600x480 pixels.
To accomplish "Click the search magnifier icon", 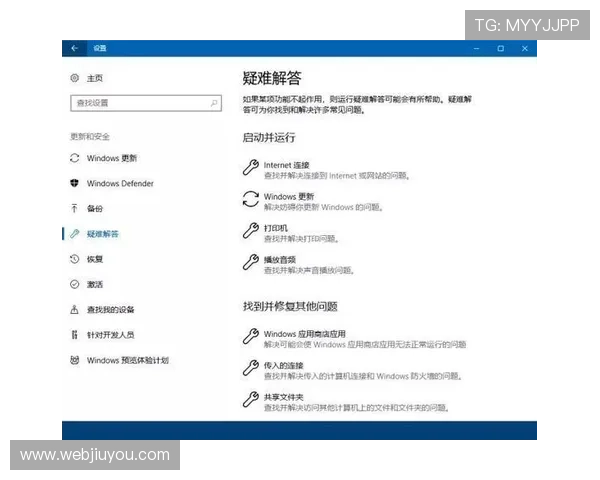I will point(214,103).
